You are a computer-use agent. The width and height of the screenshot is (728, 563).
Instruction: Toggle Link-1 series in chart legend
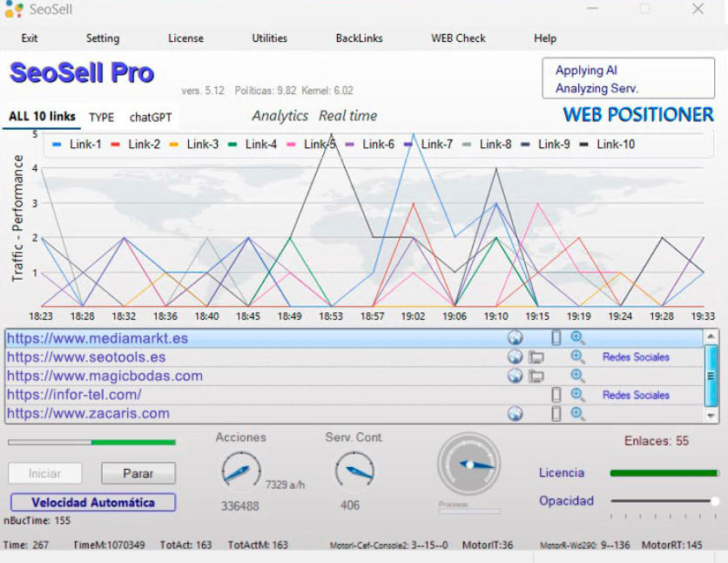point(78,145)
